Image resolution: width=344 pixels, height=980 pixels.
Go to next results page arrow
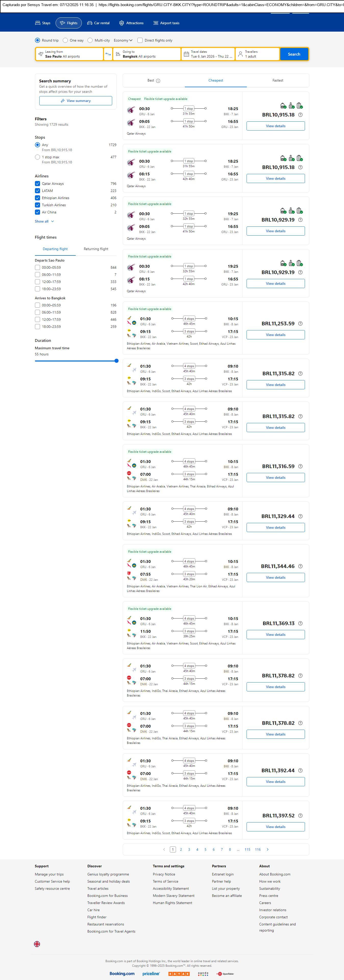point(267,849)
